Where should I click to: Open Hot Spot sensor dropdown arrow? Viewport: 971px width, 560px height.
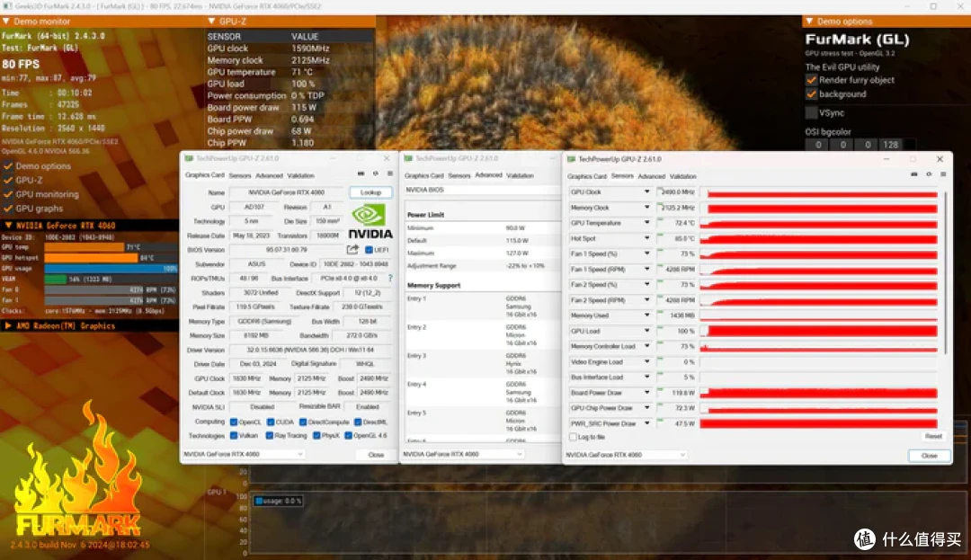pos(646,238)
